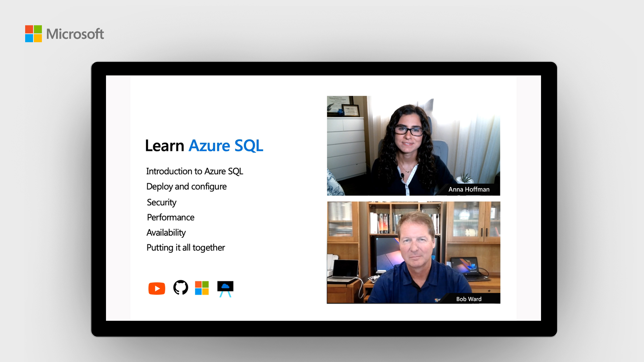Image resolution: width=644 pixels, height=362 pixels.
Task: Click the green square in the slide Microsoft logo
Action: [x=205, y=284]
